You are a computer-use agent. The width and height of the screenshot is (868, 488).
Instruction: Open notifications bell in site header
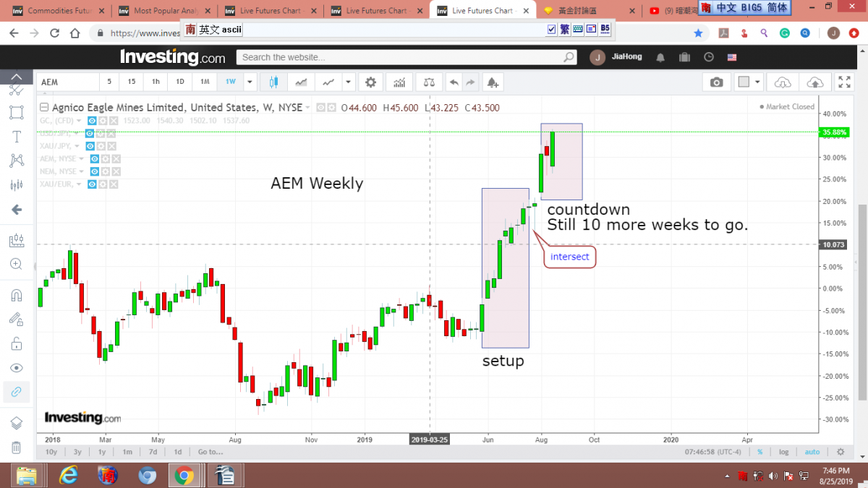(660, 58)
